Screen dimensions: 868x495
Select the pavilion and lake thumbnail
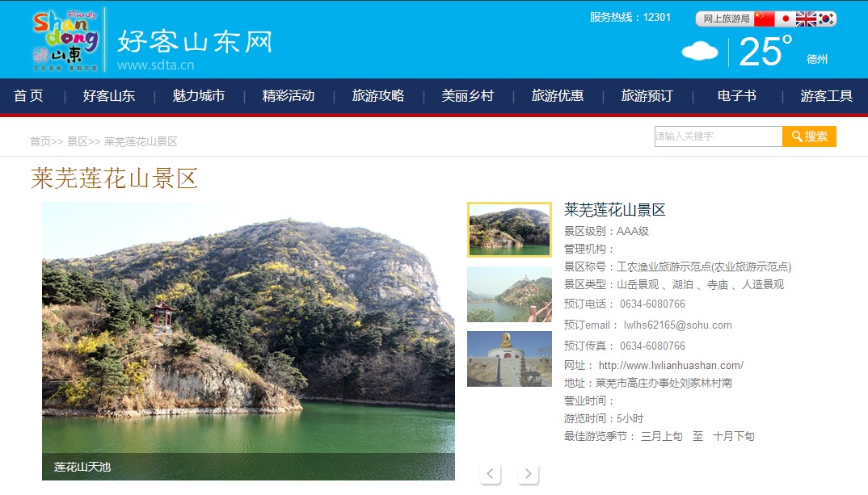click(509, 294)
